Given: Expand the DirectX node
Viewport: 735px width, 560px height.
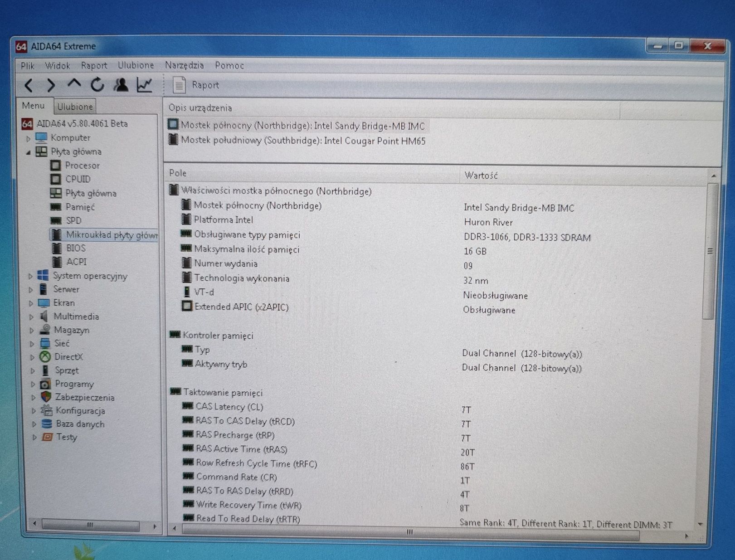Looking at the screenshot, I should tap(32, 357).
